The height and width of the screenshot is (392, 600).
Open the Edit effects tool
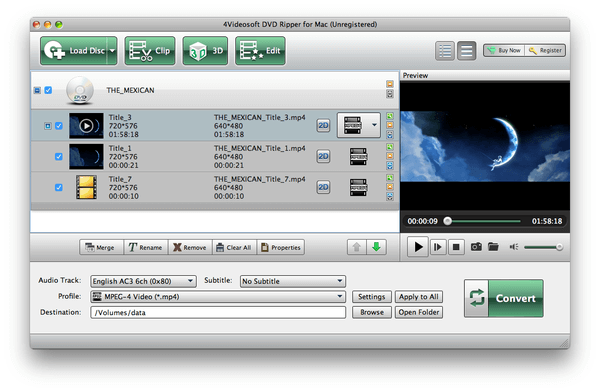click(260, 51)
